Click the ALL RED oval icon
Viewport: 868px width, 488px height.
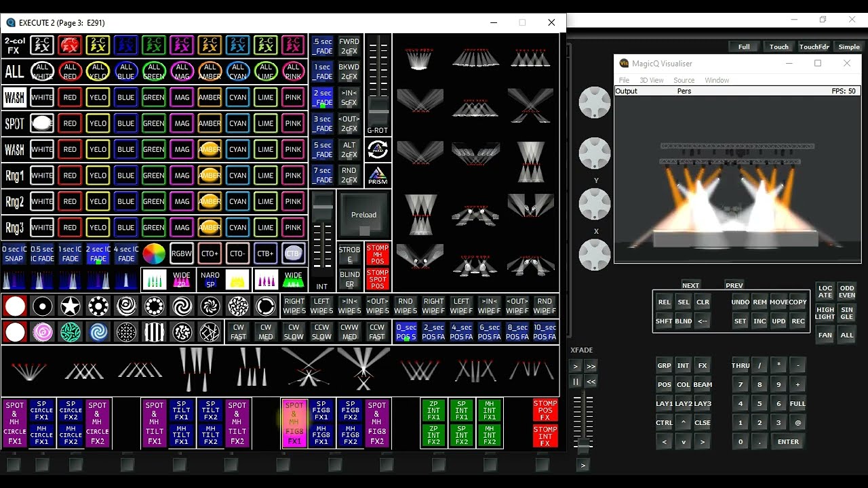(71, 71)
